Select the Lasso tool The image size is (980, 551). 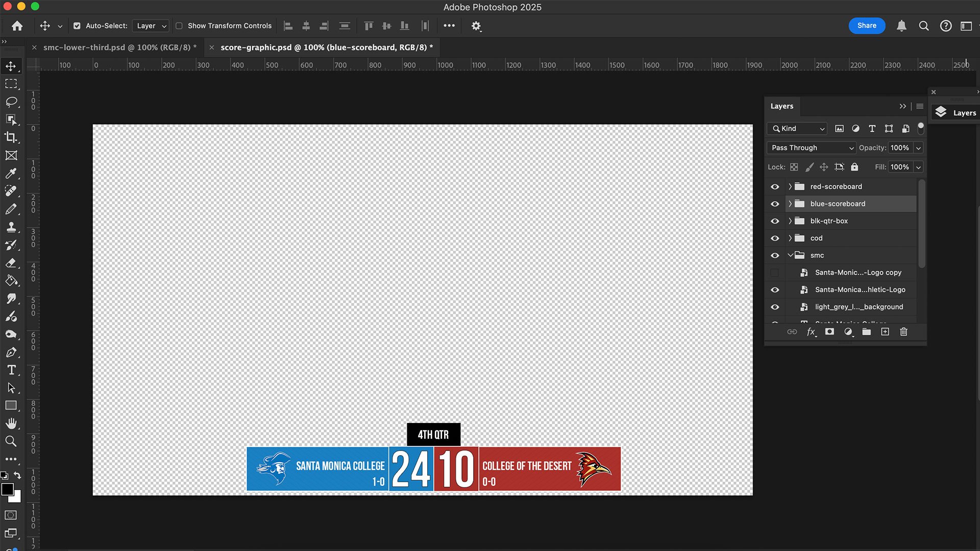[x=11, y=102]
